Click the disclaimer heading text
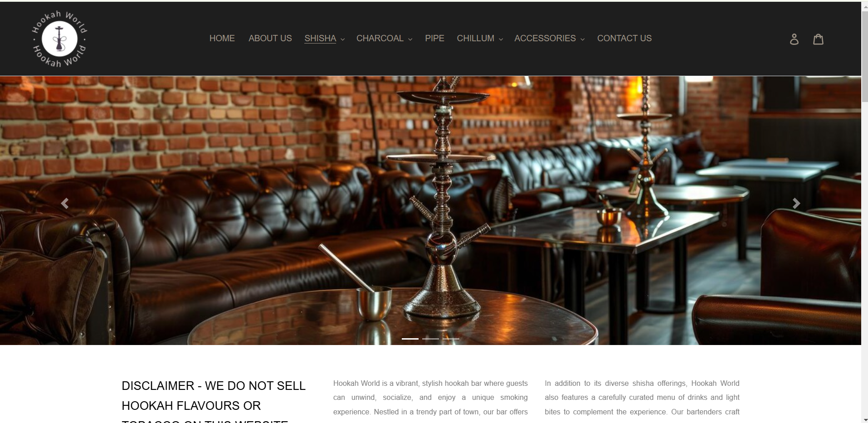The height and width of the screenshot is (423, 868). pyautogui.click(x=214, y=401)
